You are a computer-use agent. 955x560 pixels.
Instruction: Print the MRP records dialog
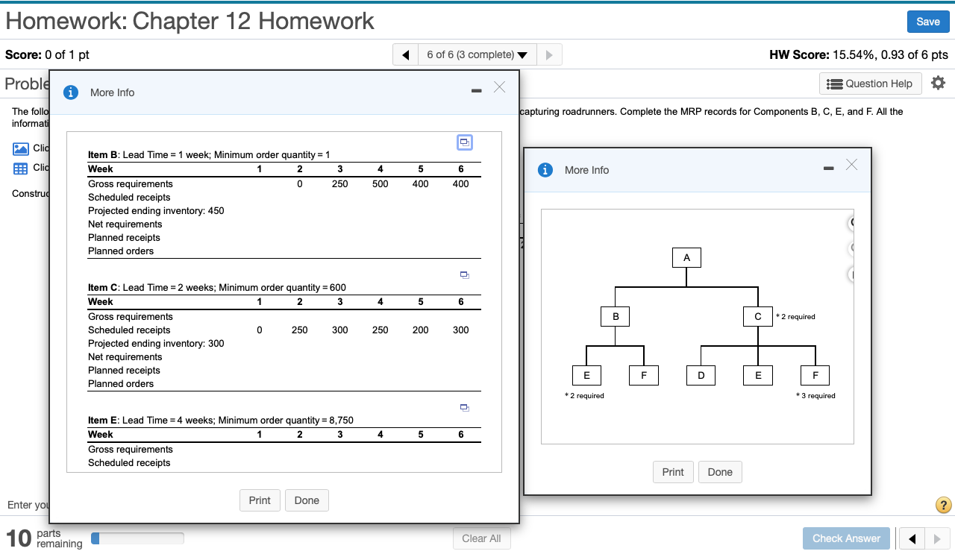tap(260, 500)
